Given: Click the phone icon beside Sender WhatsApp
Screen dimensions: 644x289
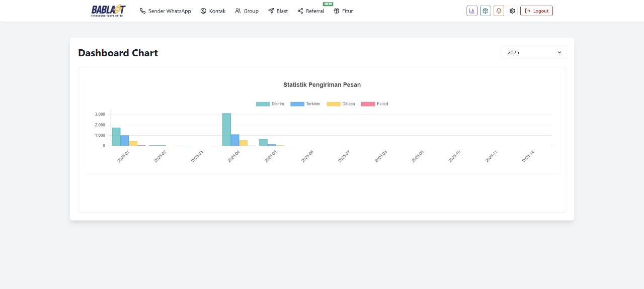Looking at the screenshot, I should click(x=142, y=11).
